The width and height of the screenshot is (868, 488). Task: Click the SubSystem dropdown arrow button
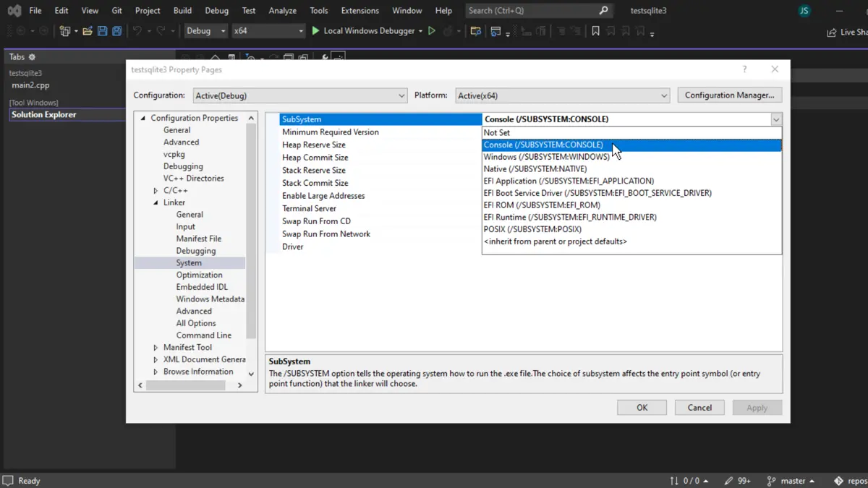pyautogui.click(x=775, y=119)
